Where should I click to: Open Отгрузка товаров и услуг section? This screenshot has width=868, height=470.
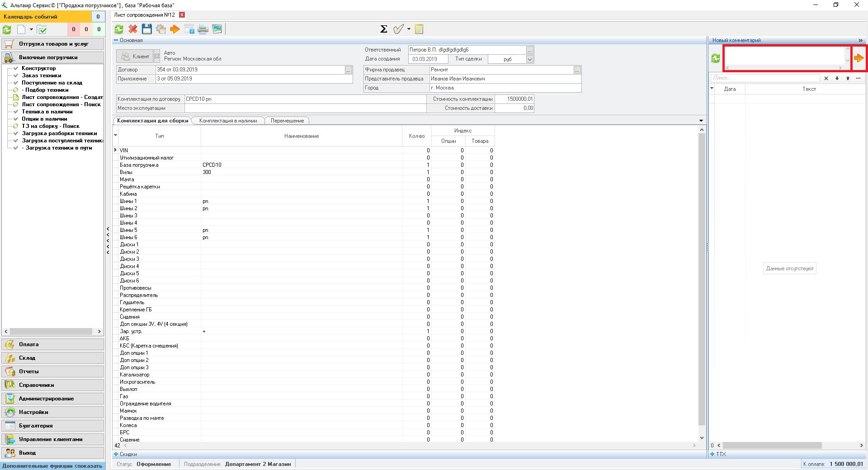pyautogui.click(x=53, y=44)
